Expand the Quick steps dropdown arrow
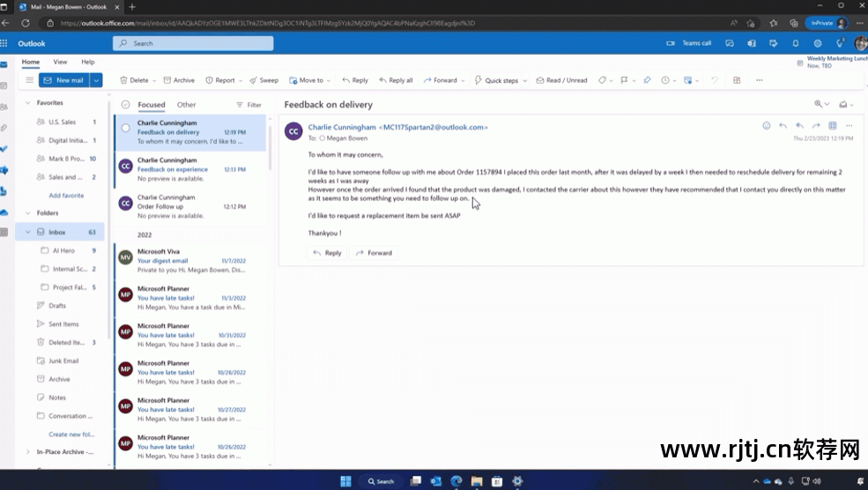868x490 pixels. tap(525, 80)
